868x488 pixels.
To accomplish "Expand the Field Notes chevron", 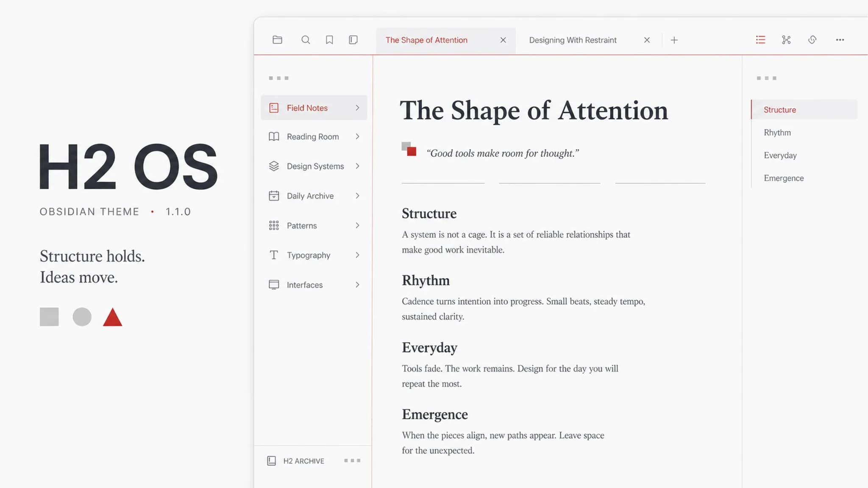I will pos(357,108).
